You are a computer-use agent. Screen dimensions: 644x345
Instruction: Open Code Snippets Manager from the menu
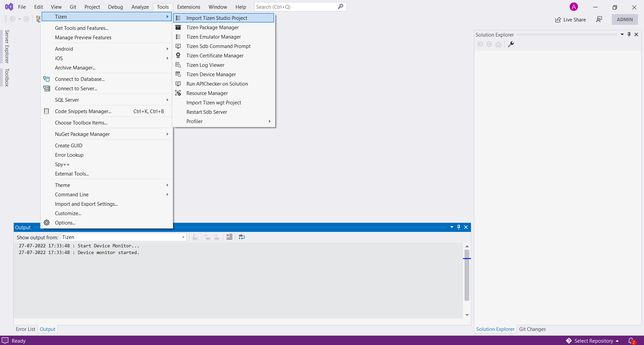pyautogui.click(x=83, y=111)
